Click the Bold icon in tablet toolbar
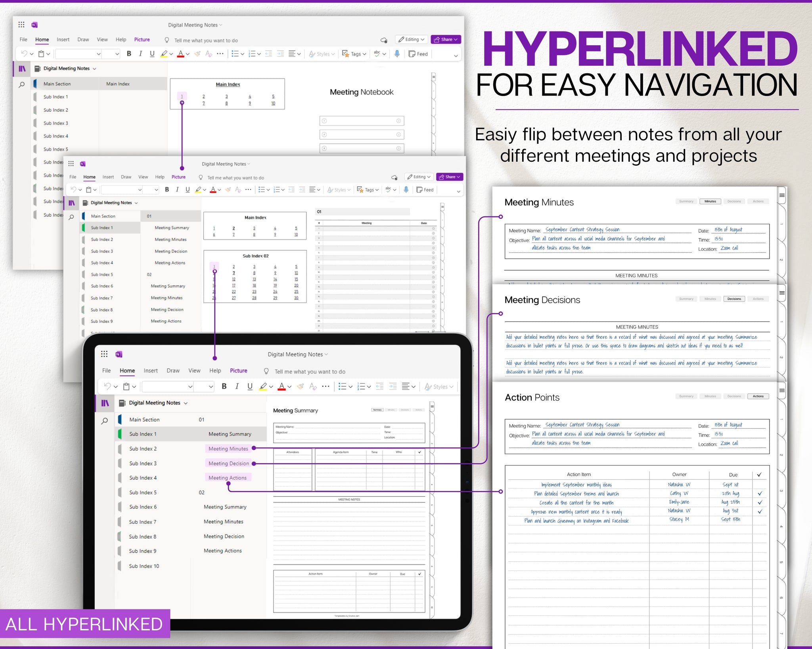812x649 pixels. pos(224,386)
